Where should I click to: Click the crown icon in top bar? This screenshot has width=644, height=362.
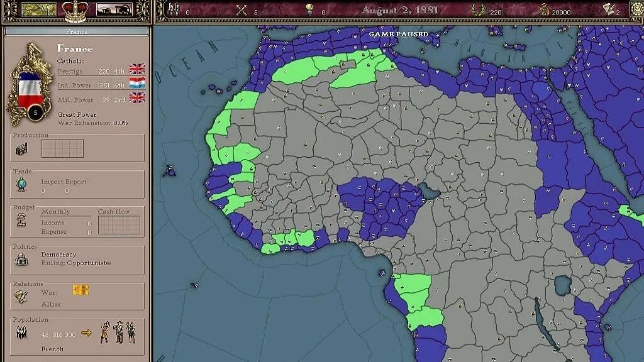tap(75, 11)
